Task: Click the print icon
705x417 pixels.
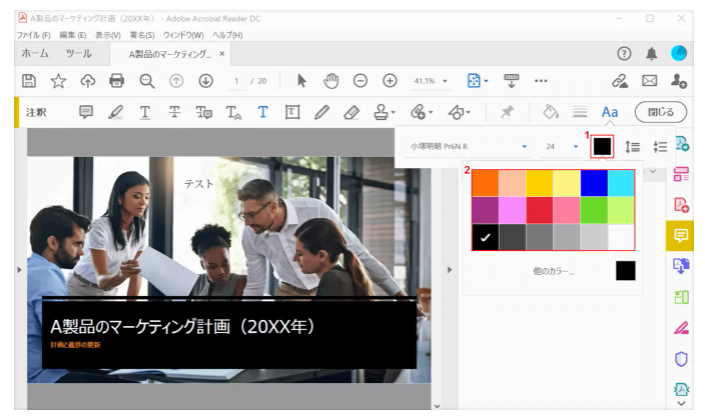Action: 117,80
